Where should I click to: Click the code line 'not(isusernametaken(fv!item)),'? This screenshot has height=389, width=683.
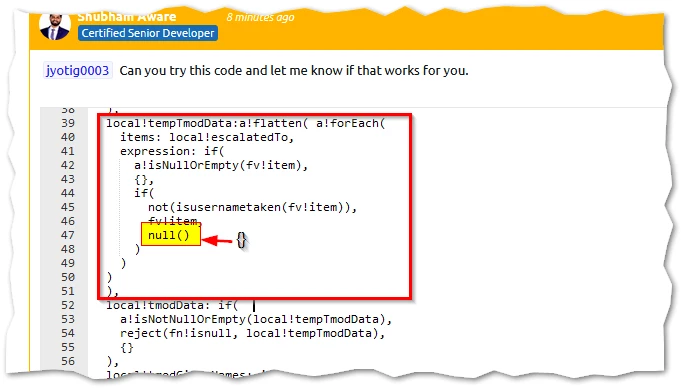[252, 207]
